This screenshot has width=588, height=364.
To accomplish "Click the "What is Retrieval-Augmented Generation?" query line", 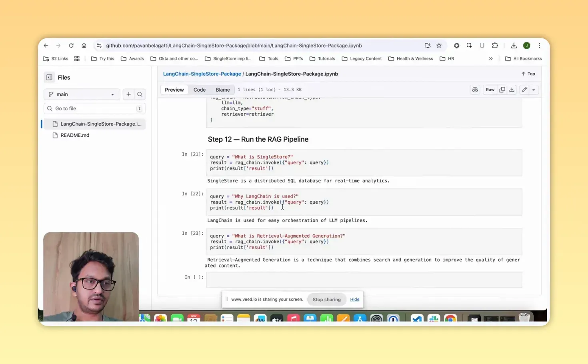I will 278,236.
